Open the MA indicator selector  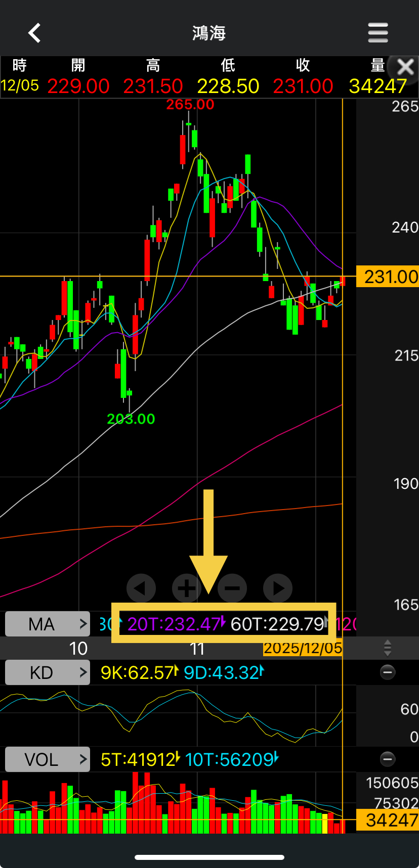pos(48,624)
